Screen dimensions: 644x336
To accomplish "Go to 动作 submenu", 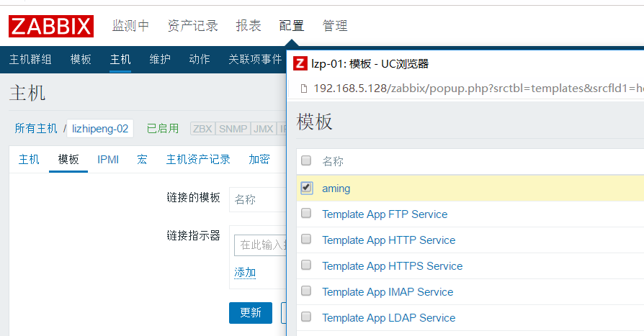I will pyautogui.click(x=200, y=60).
